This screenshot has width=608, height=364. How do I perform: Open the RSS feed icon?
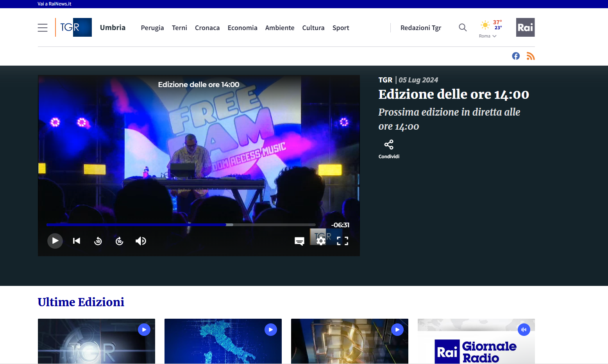coord(530,56)
